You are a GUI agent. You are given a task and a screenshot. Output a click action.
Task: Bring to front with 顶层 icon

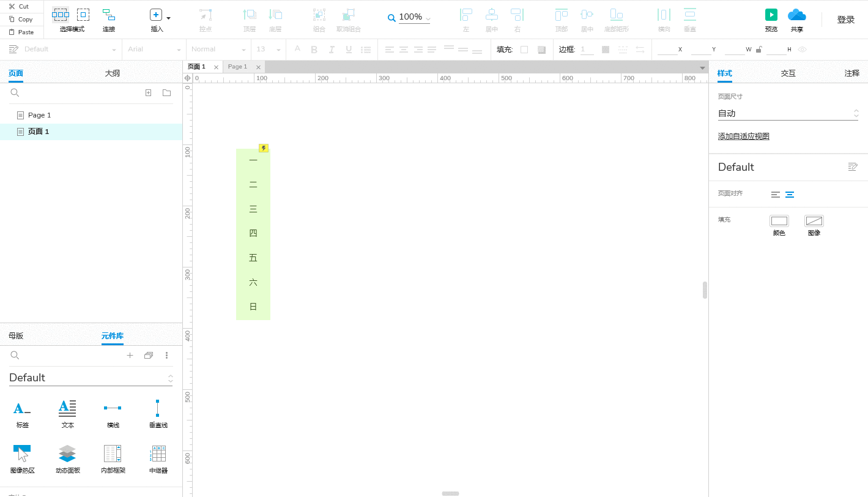coord(250,15)
